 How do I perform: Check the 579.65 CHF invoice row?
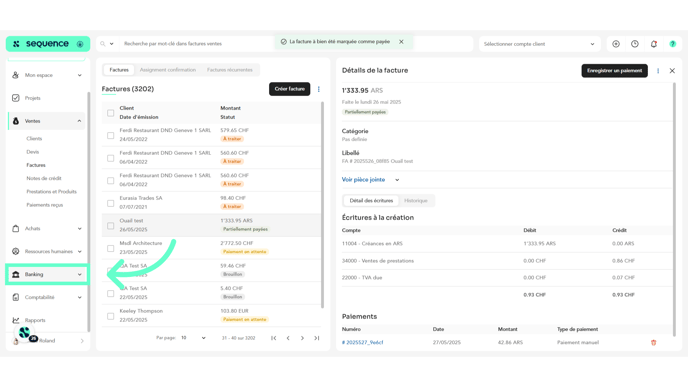(111, 135)
